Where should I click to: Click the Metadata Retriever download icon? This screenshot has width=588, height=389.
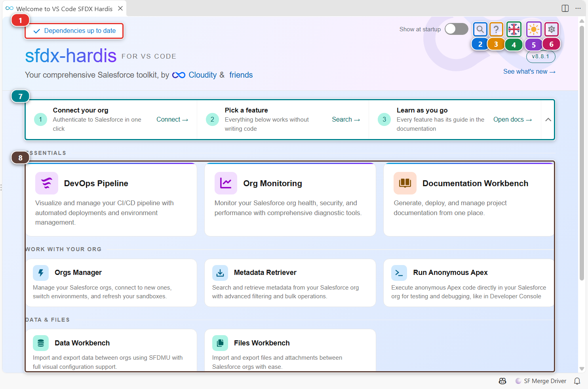220,273
